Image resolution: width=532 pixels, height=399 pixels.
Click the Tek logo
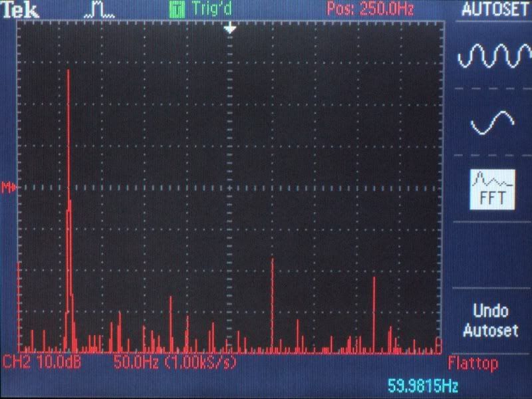(20, 10)
